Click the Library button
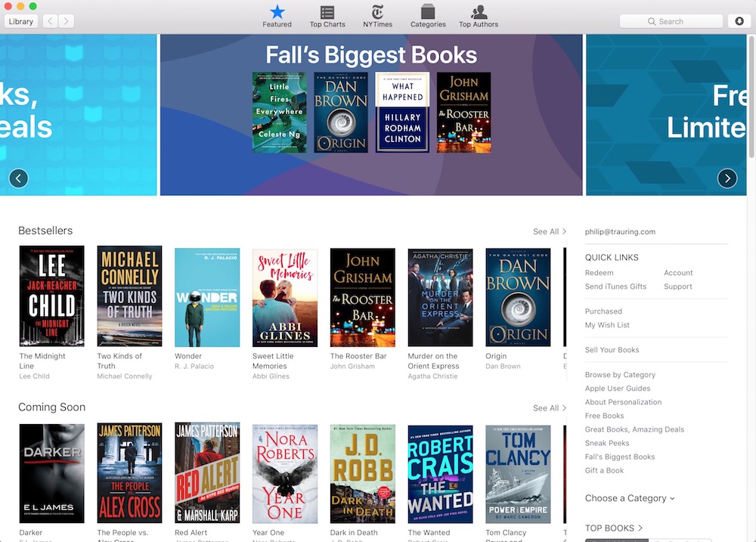The image size is (756, 542). [x=21, y=21]
